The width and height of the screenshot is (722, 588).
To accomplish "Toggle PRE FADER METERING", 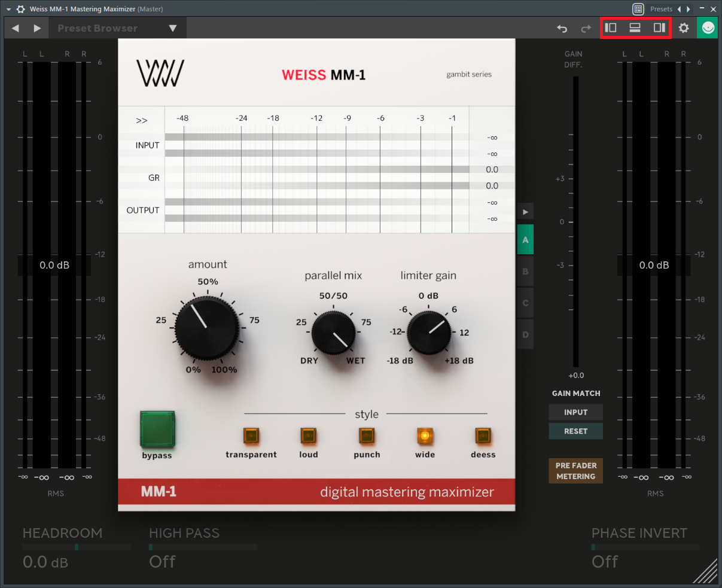I will click(575, 471).
